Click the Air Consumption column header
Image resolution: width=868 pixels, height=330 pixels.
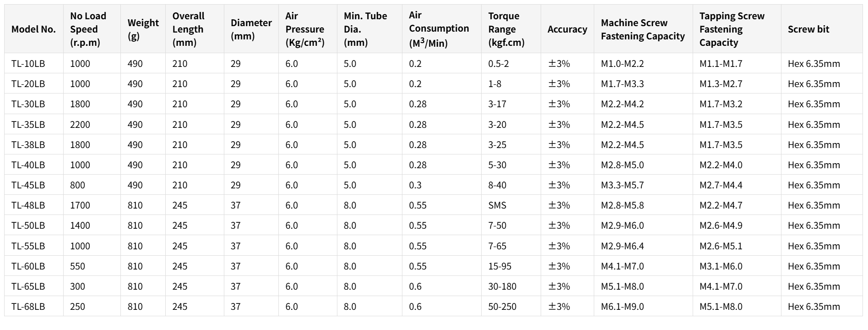[x=439, y=29]
